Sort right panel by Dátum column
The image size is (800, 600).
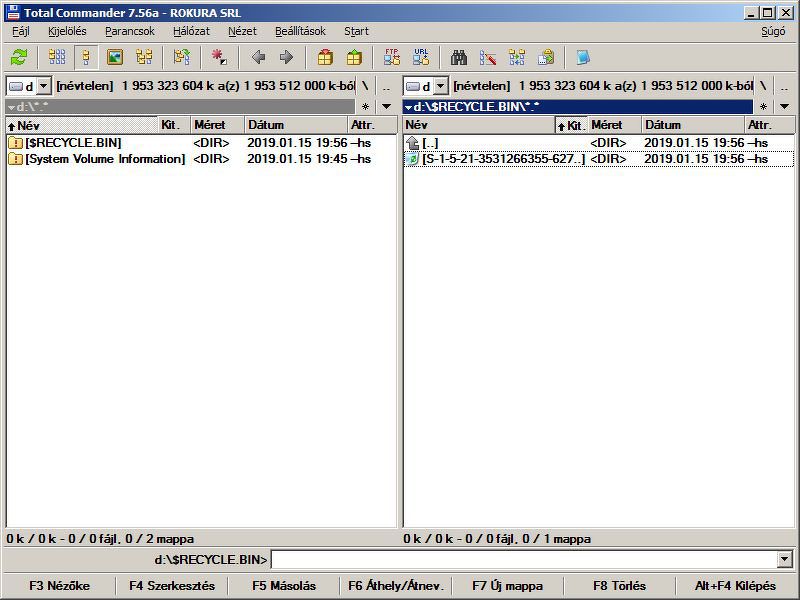693,125
